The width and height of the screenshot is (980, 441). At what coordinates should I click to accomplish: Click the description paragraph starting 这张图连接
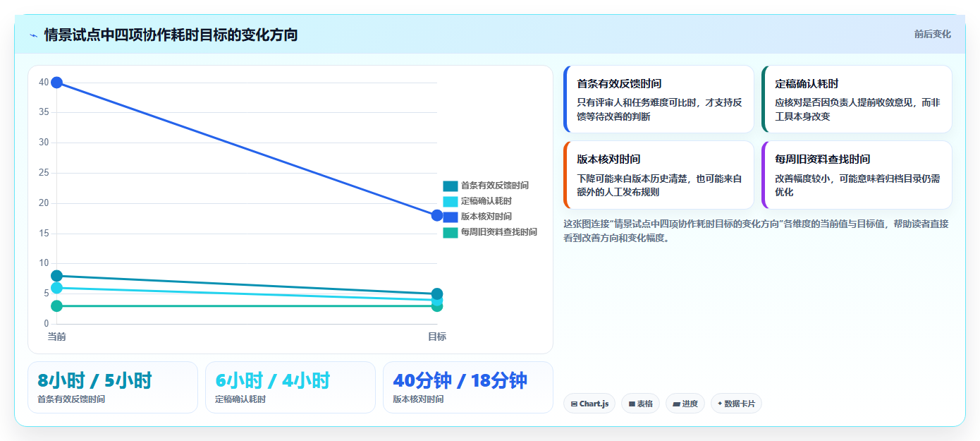coord(756,231)
